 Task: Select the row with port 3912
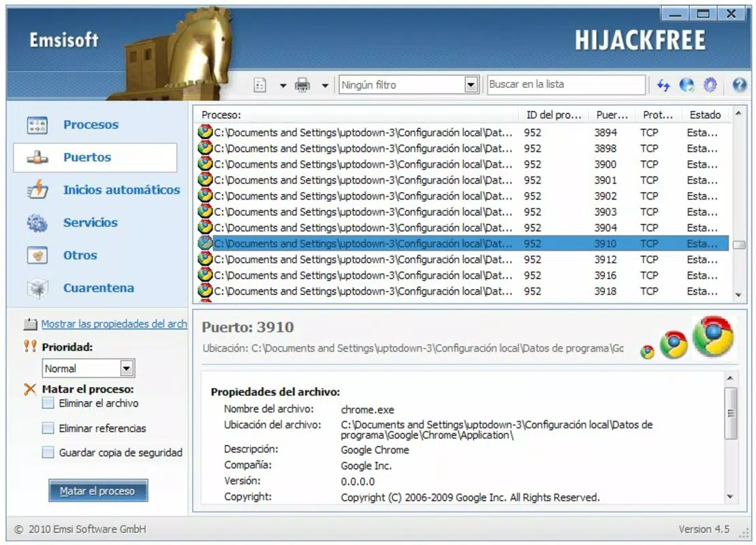pyautogui.click(x=463, y=260)
